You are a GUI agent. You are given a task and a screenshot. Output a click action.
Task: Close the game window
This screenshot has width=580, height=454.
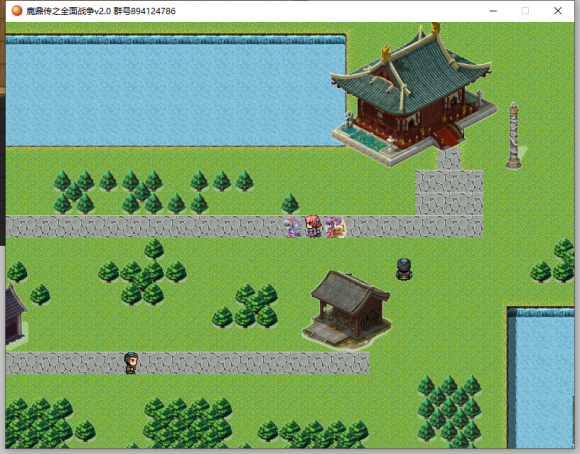click(558, 11)
